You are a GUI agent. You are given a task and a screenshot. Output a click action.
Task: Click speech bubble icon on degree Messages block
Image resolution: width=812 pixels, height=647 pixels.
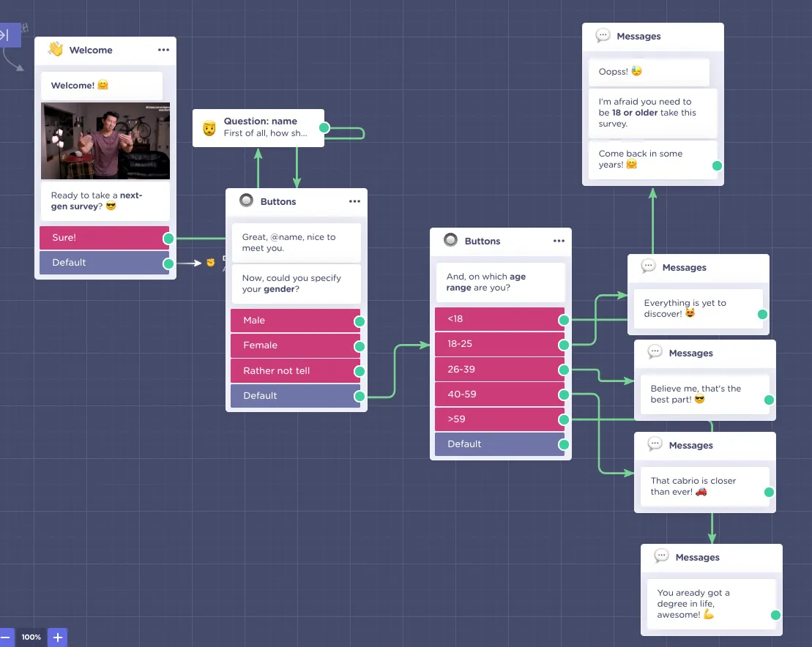click(661, 557)
